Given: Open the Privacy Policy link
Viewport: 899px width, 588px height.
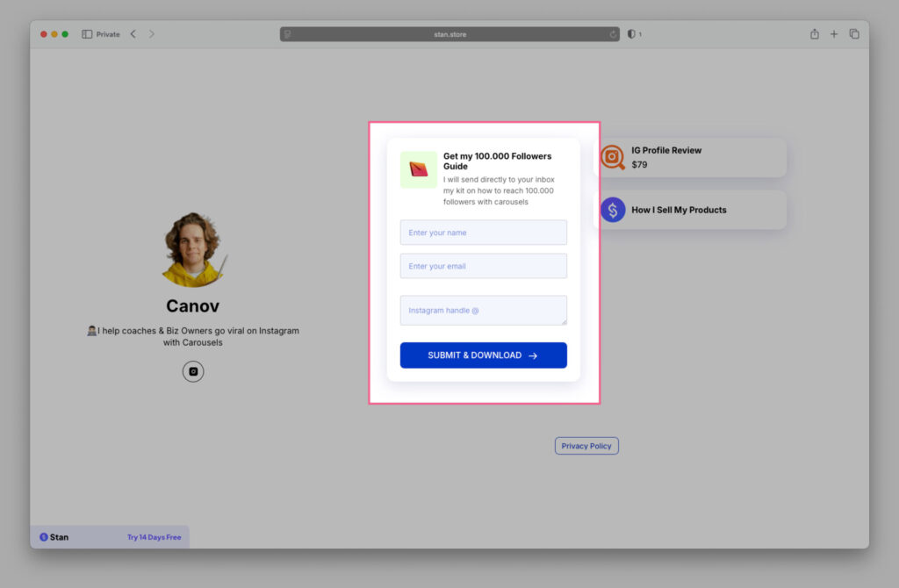Looking at the screenshot, I should click(x=586, y=446).
